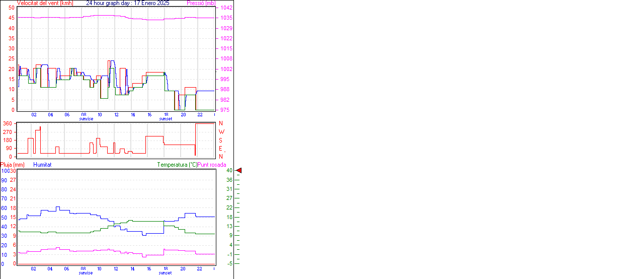Click the magenta 'Punt rosada' legend label
Screen dimensions: 644x279
[212, 165]
